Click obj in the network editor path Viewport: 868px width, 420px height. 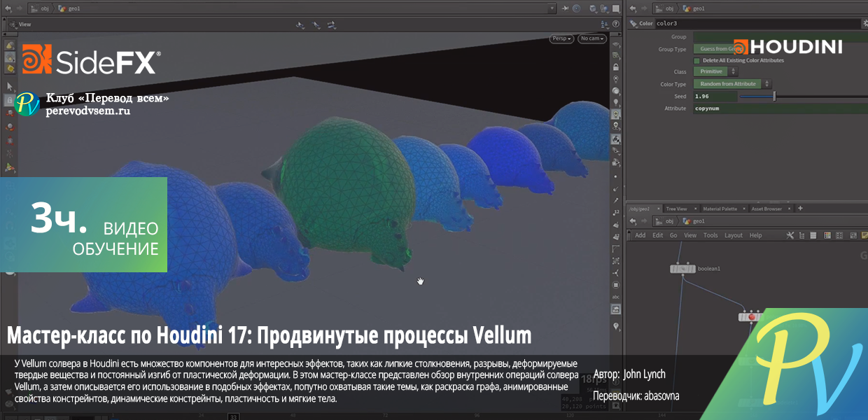664,221
